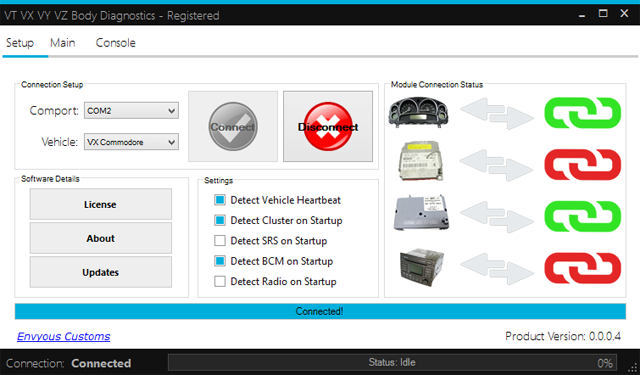Disable Detect BCM on Startup

click(x=220, y=261)
